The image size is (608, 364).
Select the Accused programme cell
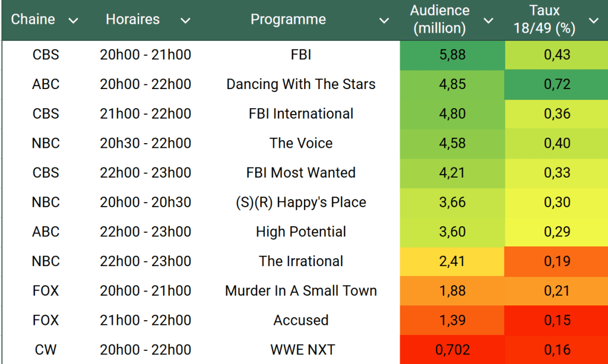pos(301,320)
